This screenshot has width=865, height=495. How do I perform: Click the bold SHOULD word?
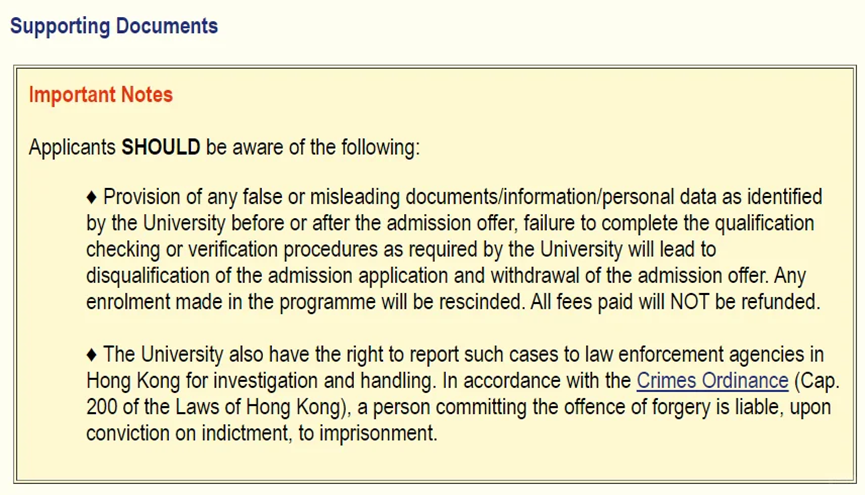[161, 147]
